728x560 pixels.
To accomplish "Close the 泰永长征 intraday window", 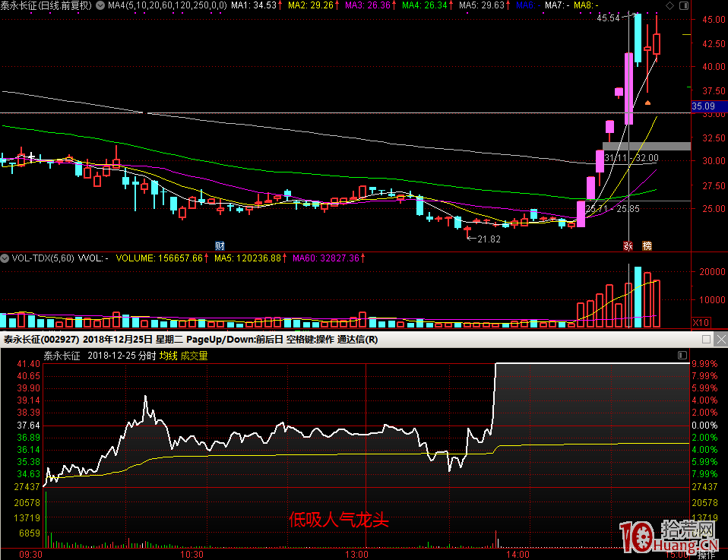I will pos(721,340).
